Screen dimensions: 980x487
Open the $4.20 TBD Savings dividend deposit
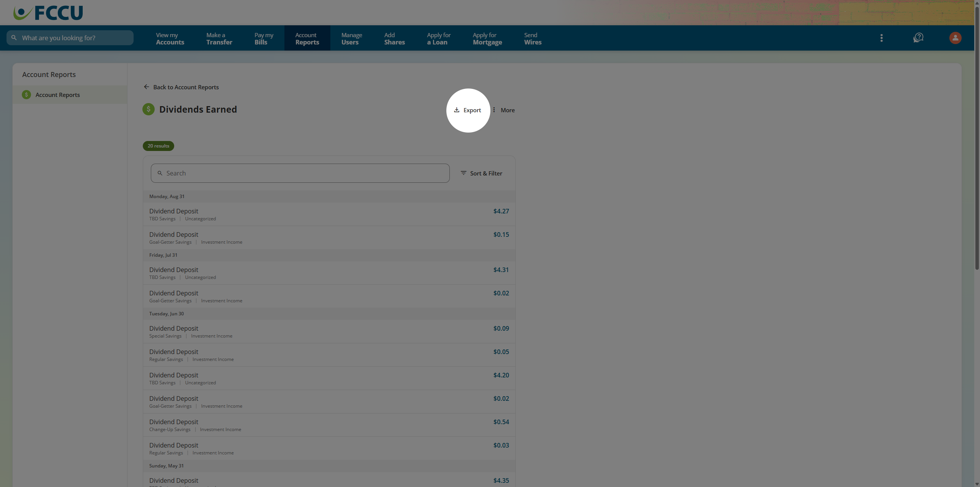coord(329,378)
